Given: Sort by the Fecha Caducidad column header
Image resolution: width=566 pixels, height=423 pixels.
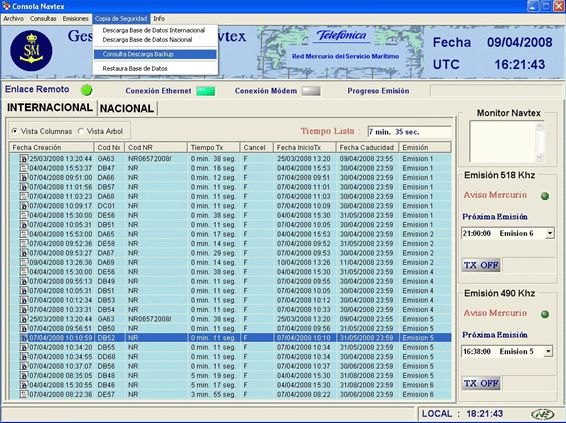Looking at the screenshot, I should click(x=367, y=147).
